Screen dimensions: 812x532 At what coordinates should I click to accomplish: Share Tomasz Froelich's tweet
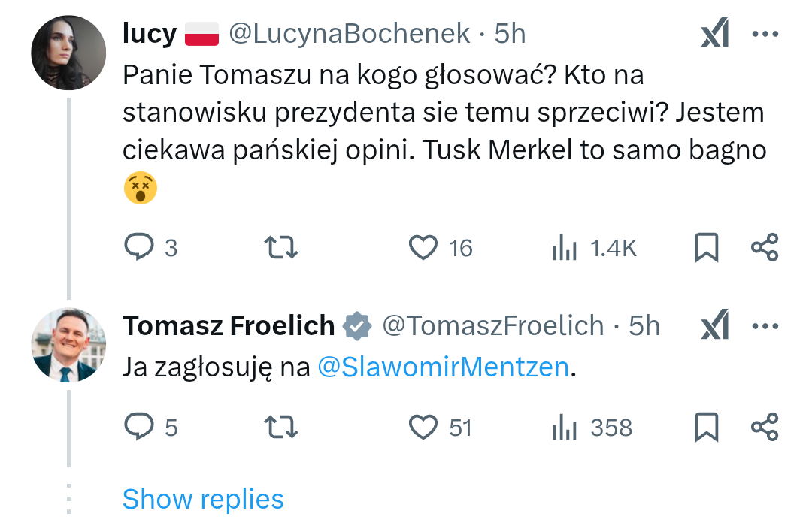click(x=765, y=428)
